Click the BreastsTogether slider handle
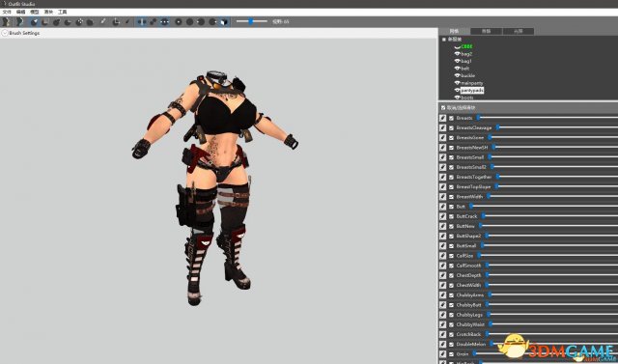618x364 pixels. point(498,177)
